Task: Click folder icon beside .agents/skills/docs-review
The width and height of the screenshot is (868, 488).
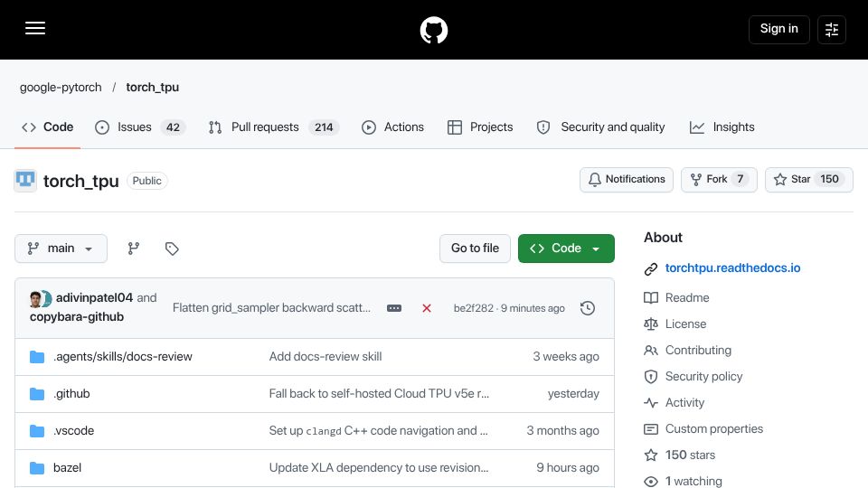Action: pos(37,357)
